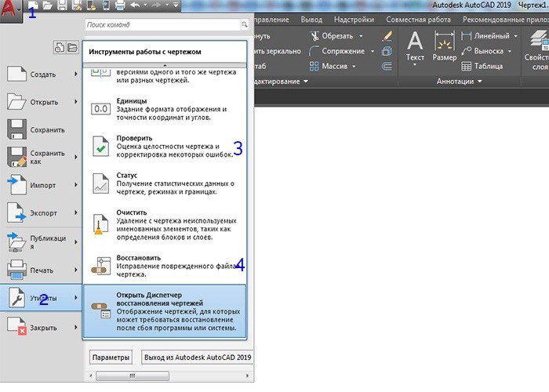This screenshot has height=392, width=549.
Task: Expand the Экспорт submenu arrow
Action: point(76,212)
